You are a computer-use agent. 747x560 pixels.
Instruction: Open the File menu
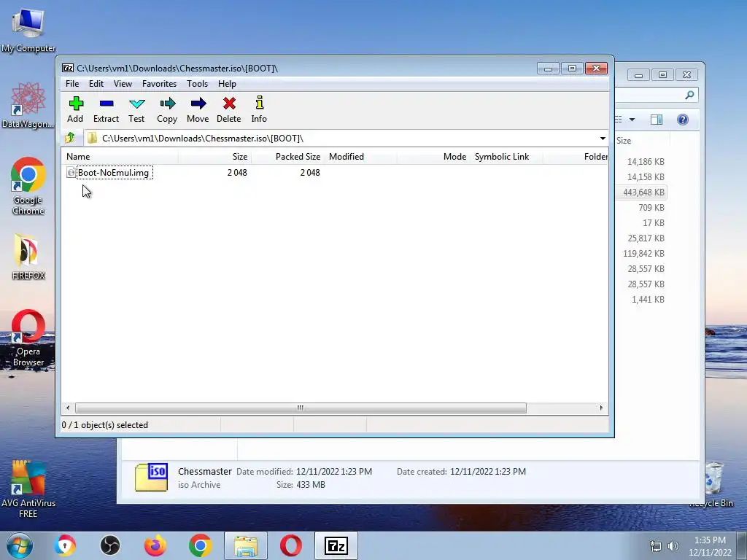pyautogui.click(x=72, y=84)
